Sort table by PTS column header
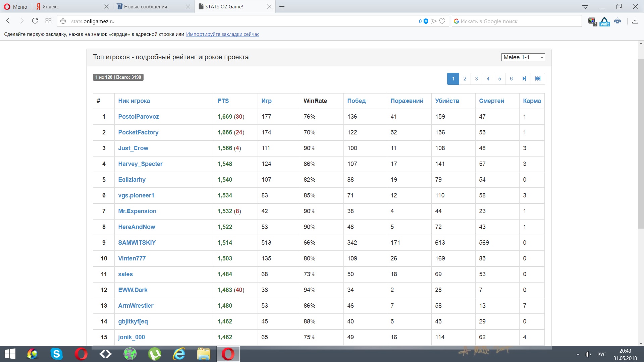Image resolution: width=644 pixels, height=362 pixels. point(223,101)
